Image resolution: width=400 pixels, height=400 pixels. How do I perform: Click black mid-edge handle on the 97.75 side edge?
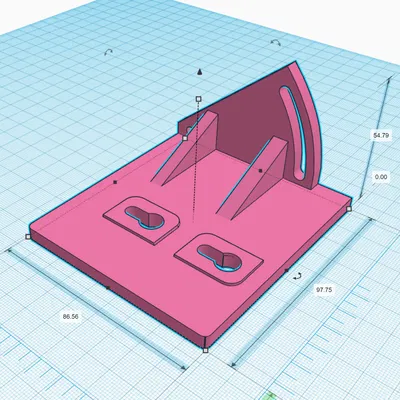pos(286,270)
